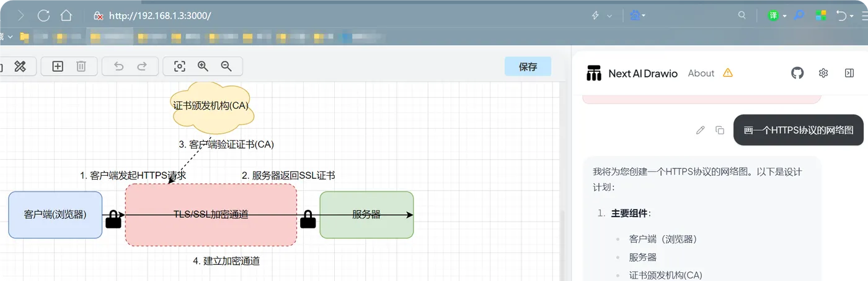Open the About link

pyautogui.click(x=701, y=73)
